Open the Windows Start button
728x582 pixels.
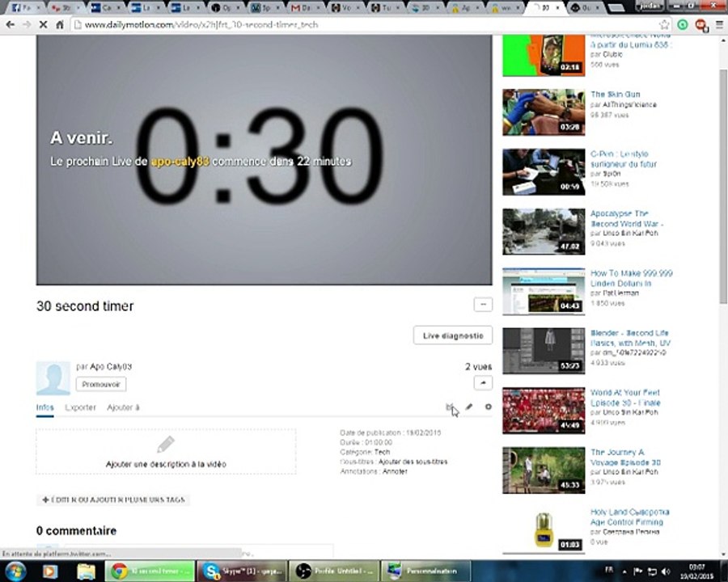pos(15,571)
